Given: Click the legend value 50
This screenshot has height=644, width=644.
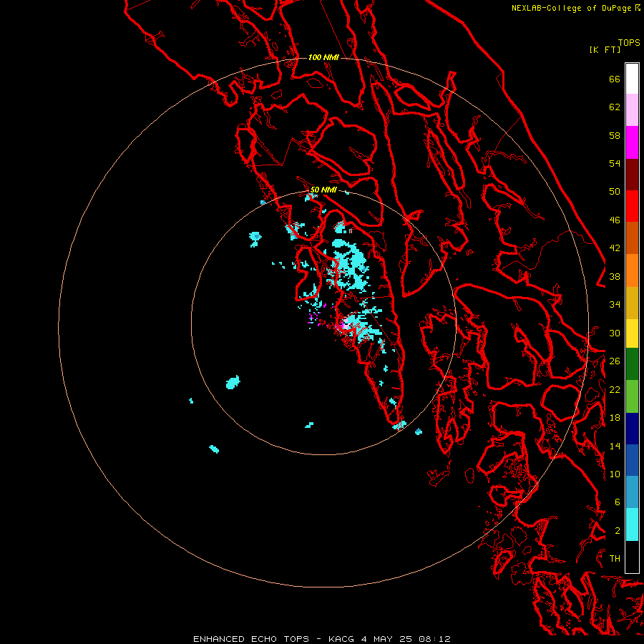Looking at the screenshot, I should pyautogui.click(x=615, y=191).
